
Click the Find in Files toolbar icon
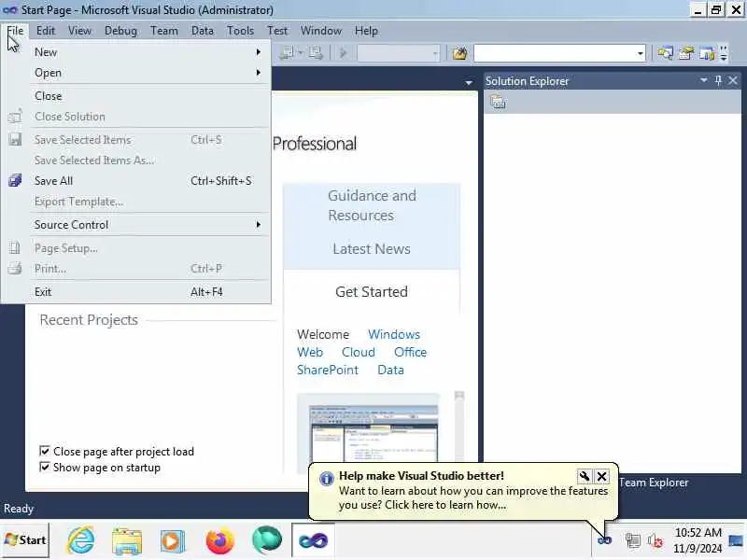[x=459, y=53]
